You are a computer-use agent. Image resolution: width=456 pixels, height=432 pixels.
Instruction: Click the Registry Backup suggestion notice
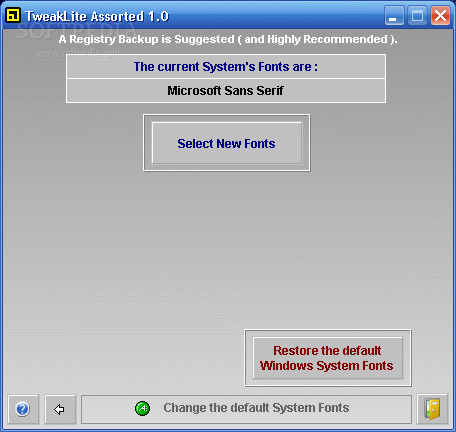[228, 39]
